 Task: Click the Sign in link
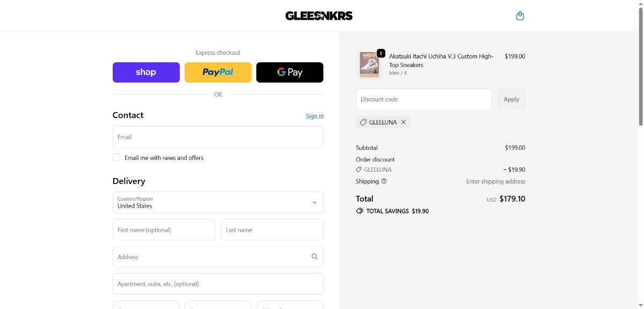[x=314, y=116]
